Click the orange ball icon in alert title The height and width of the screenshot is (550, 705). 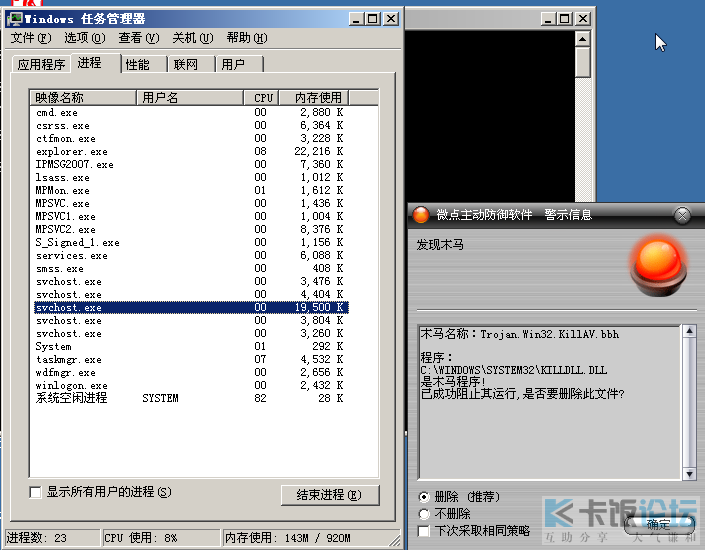pyautogui.click(x=421, y=215)
